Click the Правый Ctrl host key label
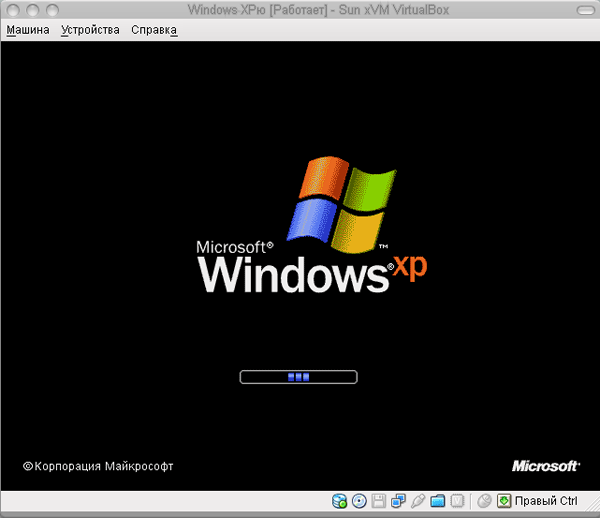This screenshot has height=518, width=600. [546, 501]
